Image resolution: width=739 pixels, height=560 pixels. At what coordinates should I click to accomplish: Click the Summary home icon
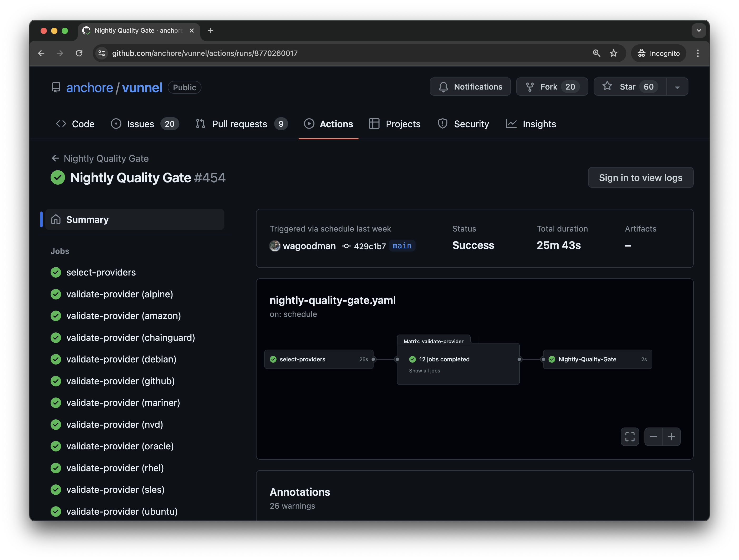pyautogui.click(x=56, y=219)
